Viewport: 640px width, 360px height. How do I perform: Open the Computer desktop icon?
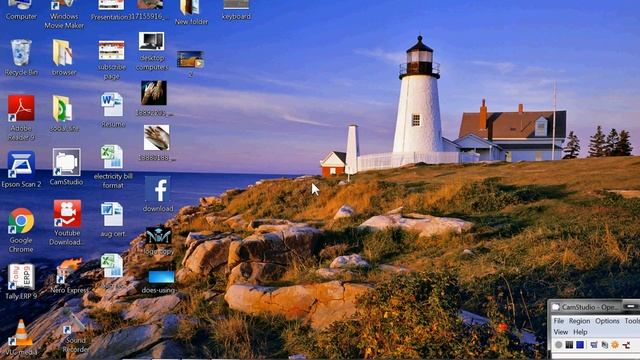[20, 10]
